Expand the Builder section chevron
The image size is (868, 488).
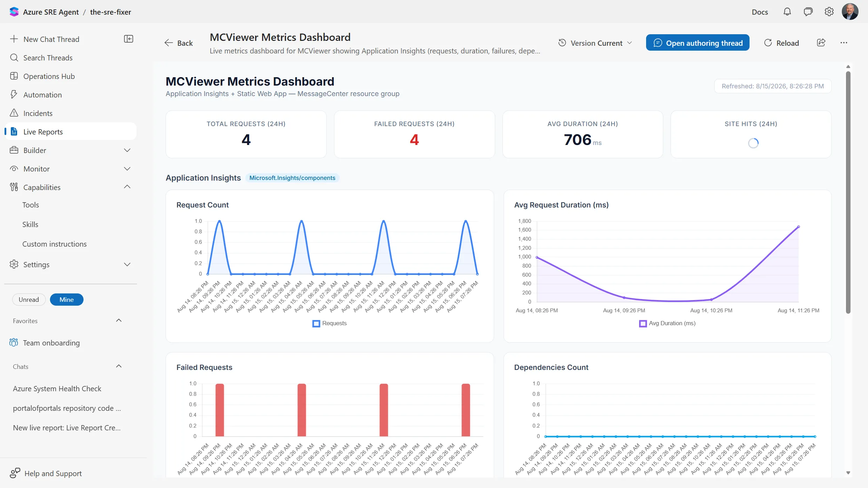(x=127, y=150)
